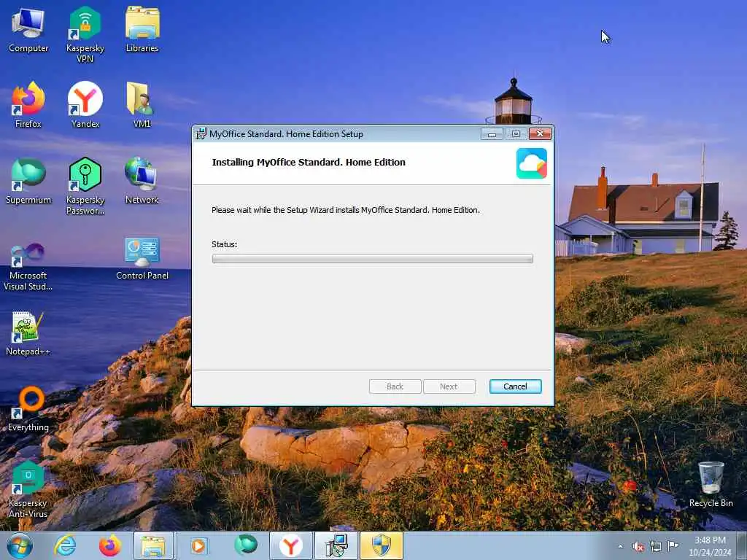This screenshot has height=560, width=747.
Task: Click the "Installing MyOffice Standard. Home Edition" heading
Action: (309, 163)
